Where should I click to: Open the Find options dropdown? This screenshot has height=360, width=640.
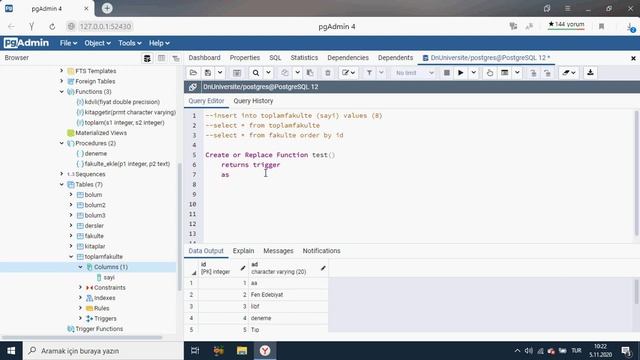click(x=268, y=73)
